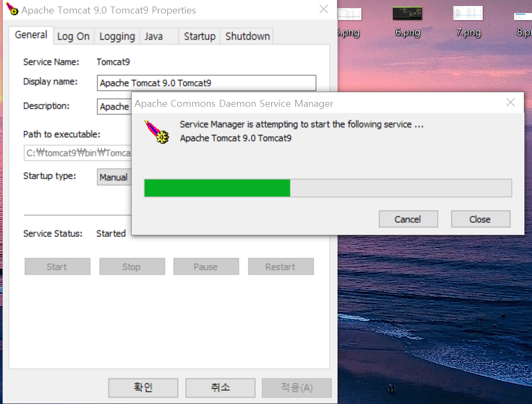Image resolution: width=532 pixels, height=404 pixels.
Task: Select the 7.png desktop file icon
Action: coord(468,21)
